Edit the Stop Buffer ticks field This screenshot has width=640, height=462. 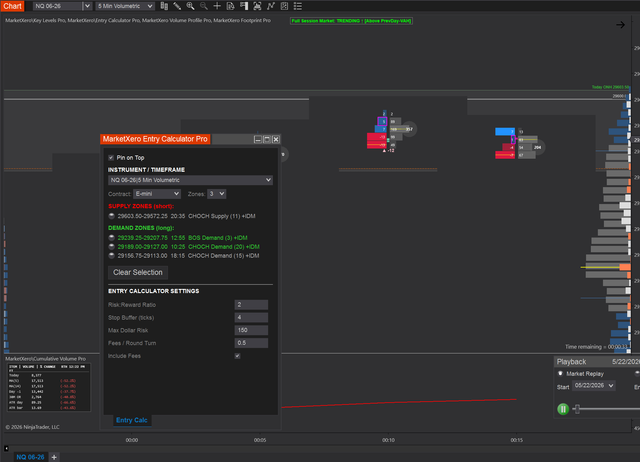(x=251, y=317)
